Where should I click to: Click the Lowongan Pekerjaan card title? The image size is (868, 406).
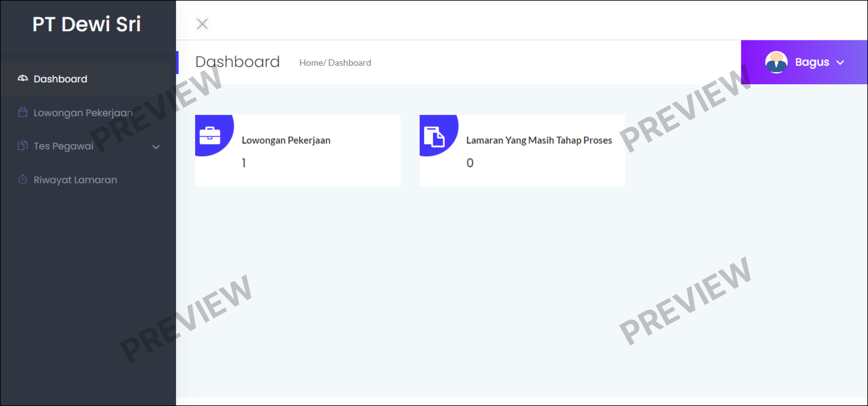(x=286, y=140)
